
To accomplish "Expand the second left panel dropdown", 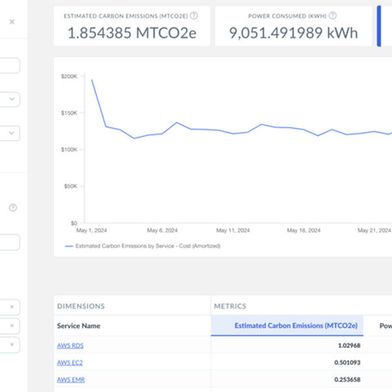I will [x=9, y=133].
